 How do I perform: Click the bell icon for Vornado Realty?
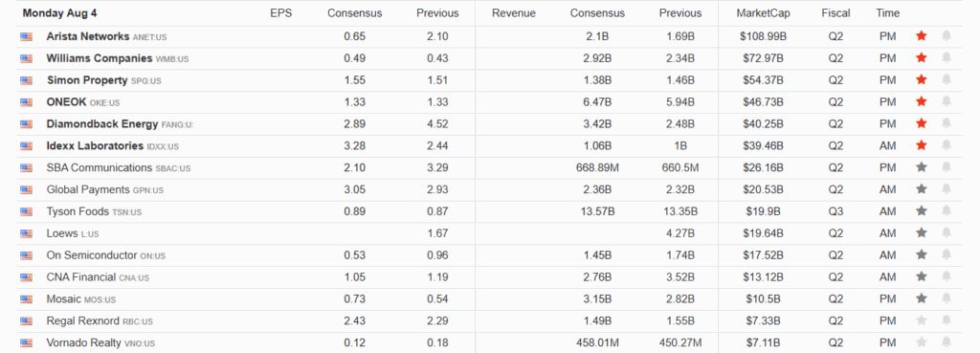[947, 342]
